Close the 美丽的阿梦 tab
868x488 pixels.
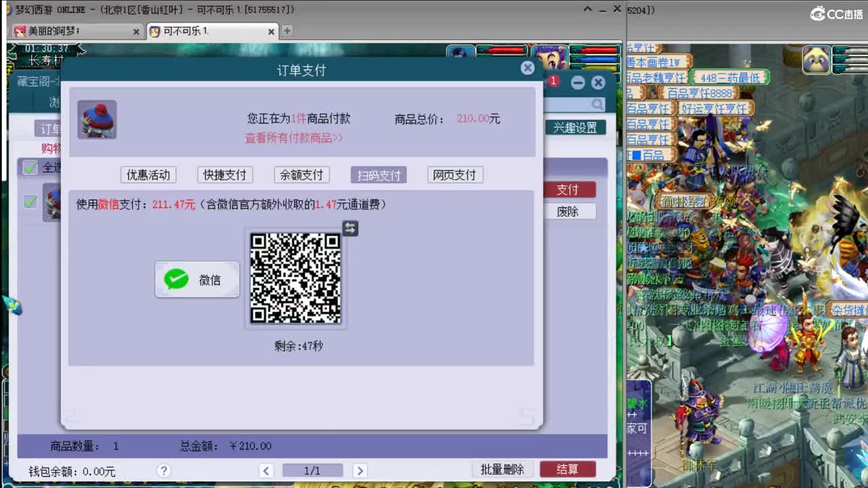click(x=136, y=32)
